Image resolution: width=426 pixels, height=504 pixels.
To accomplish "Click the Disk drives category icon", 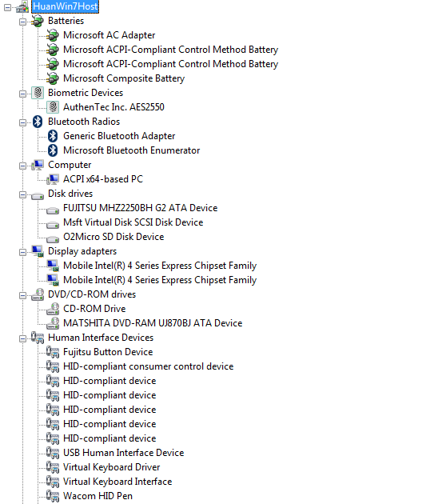I will 38,196.
